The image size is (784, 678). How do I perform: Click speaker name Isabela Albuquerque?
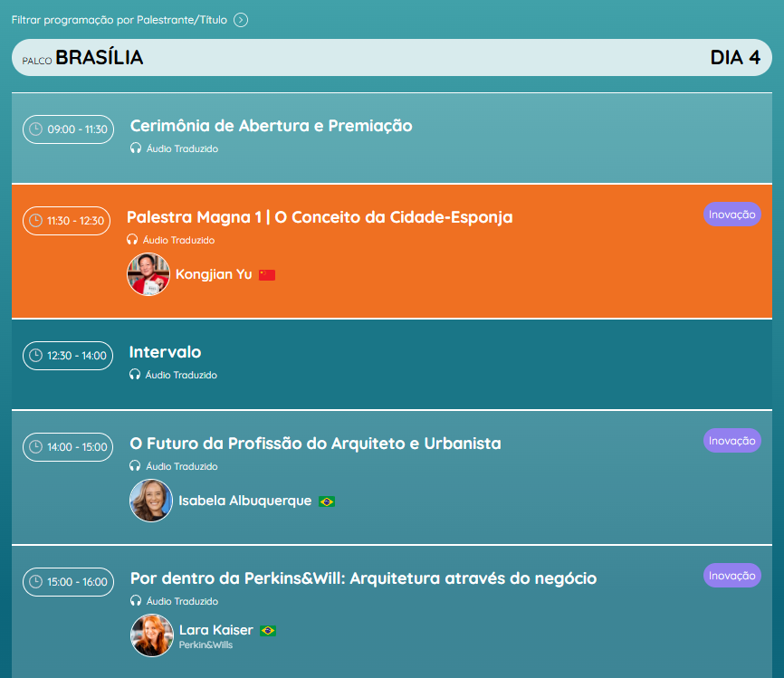tap(245, 501)
